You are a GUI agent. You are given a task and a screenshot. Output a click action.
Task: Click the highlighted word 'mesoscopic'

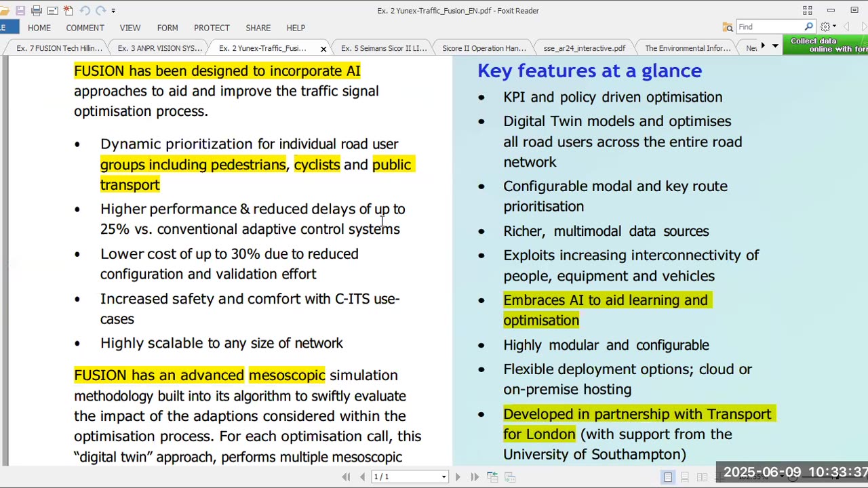[x=287, y=375]
